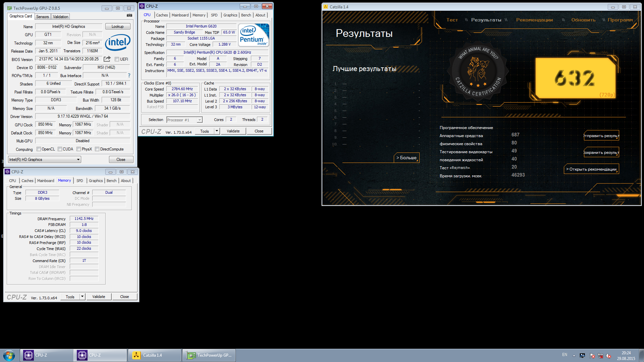Open the Intel(R) HD Graphics GPU selection dropdown

click(45, 160)
